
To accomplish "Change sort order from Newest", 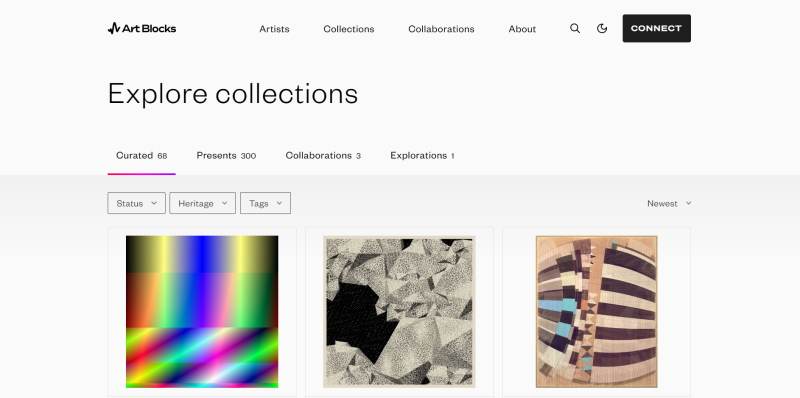I will point(669,204).
